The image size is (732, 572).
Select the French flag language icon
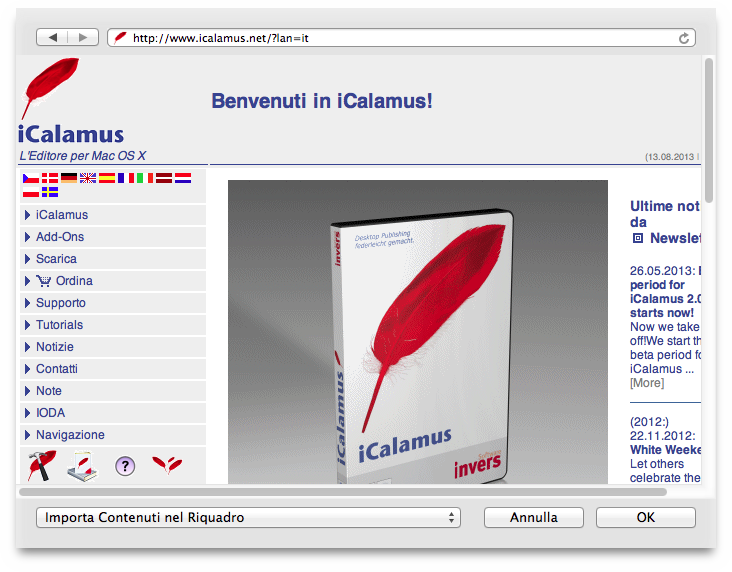click(126, 178)
